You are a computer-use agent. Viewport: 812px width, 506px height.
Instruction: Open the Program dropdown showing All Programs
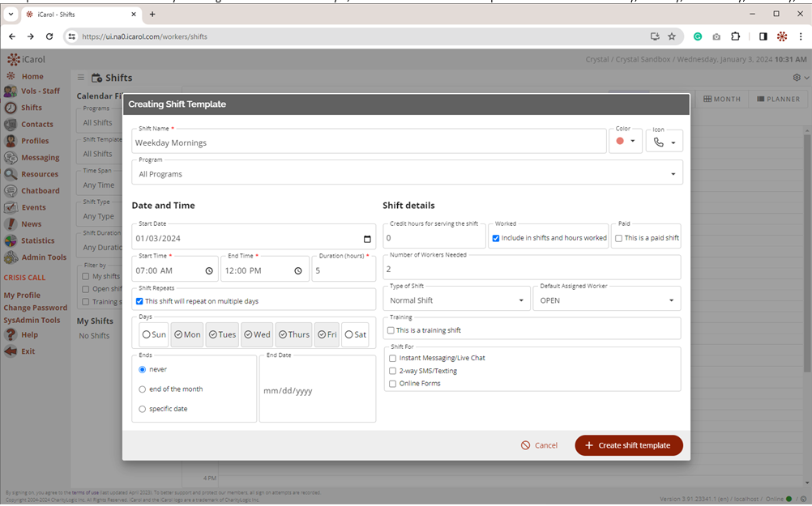407,174
